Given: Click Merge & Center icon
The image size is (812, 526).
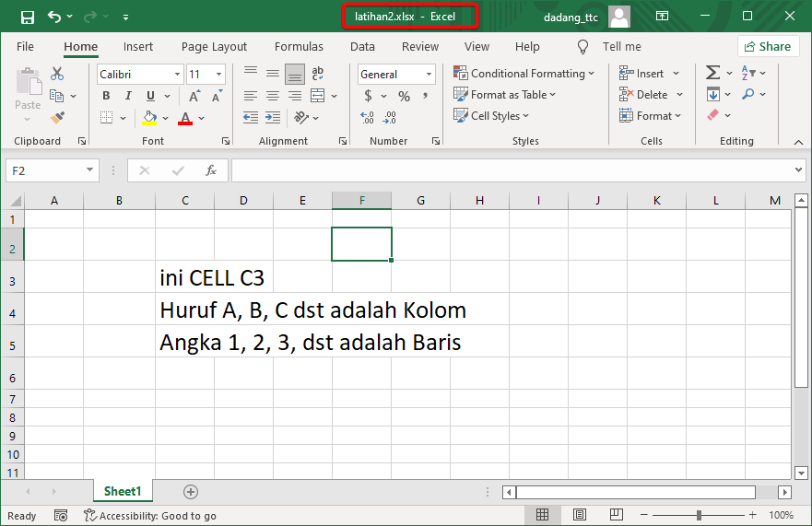Looking at the screenshot, I should coord(317,96).
